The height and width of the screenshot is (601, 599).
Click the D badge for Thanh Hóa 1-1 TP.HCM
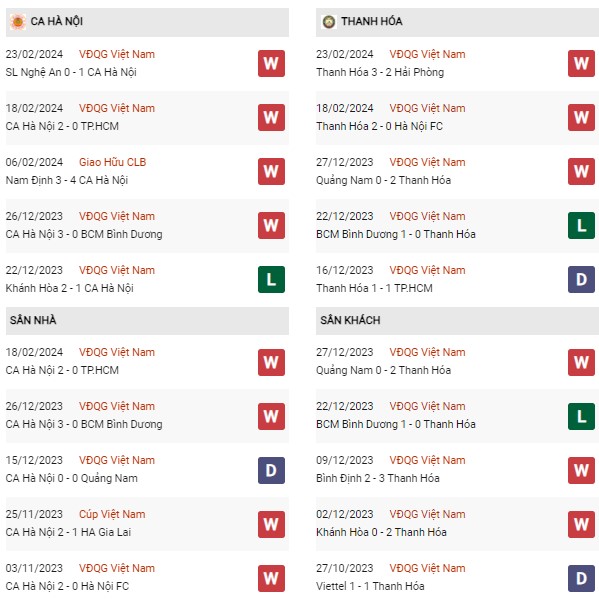tap(581, 279)
